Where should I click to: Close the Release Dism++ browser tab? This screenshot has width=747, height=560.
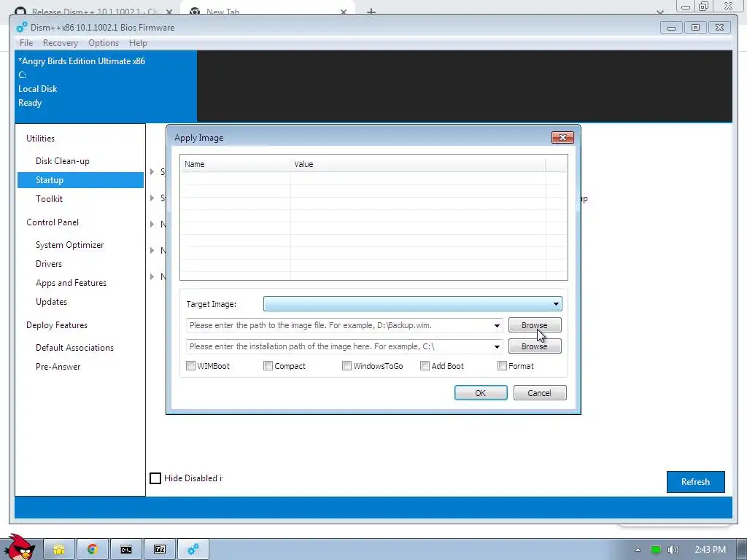coord(169,12)
